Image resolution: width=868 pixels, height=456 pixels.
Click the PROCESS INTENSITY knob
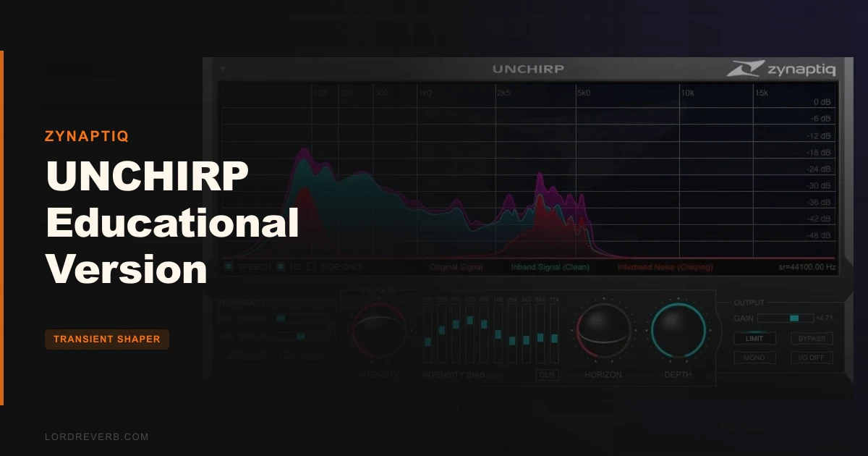[x=379, y=331]
